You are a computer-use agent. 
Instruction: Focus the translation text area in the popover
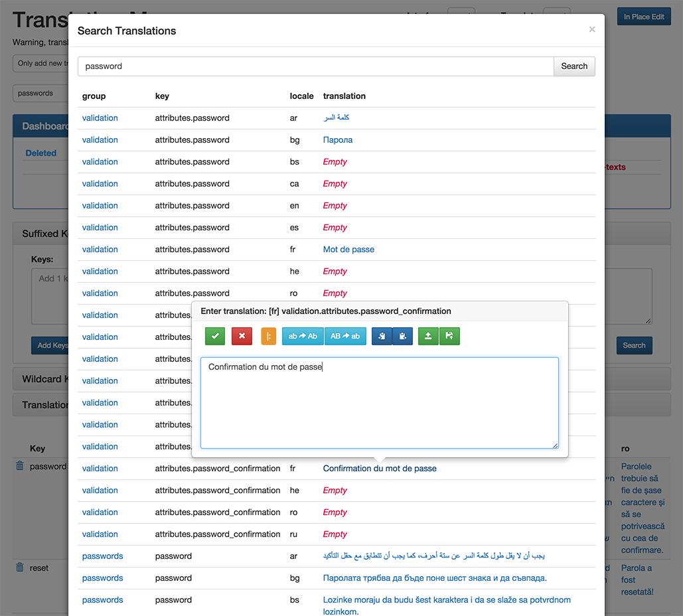point(380,403)
